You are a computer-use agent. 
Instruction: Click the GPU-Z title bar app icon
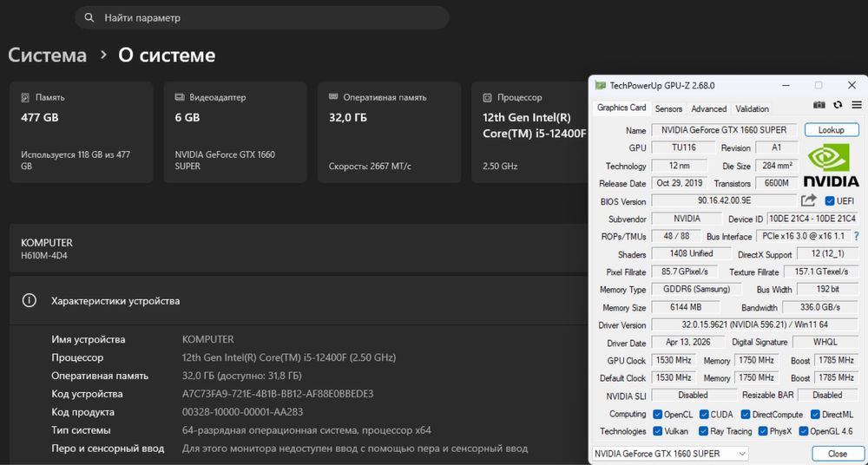[x=600, y=85]
